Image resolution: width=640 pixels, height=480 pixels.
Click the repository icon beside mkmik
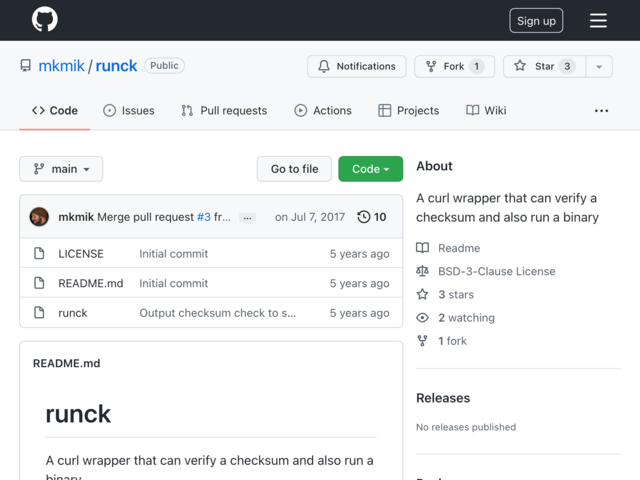[26, 66]
